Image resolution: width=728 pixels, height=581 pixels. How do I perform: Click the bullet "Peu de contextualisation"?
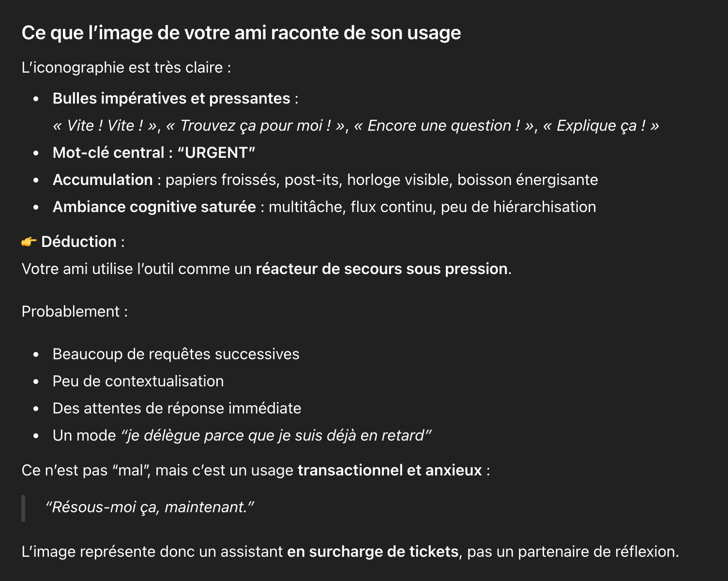(x=138, y=381)
